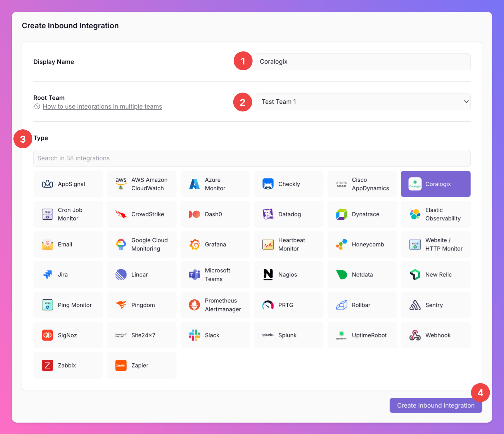The height and width of the screenshot is (434, 504).
Task: Open the Root Team dropdown
Action: tap(362, 102)
